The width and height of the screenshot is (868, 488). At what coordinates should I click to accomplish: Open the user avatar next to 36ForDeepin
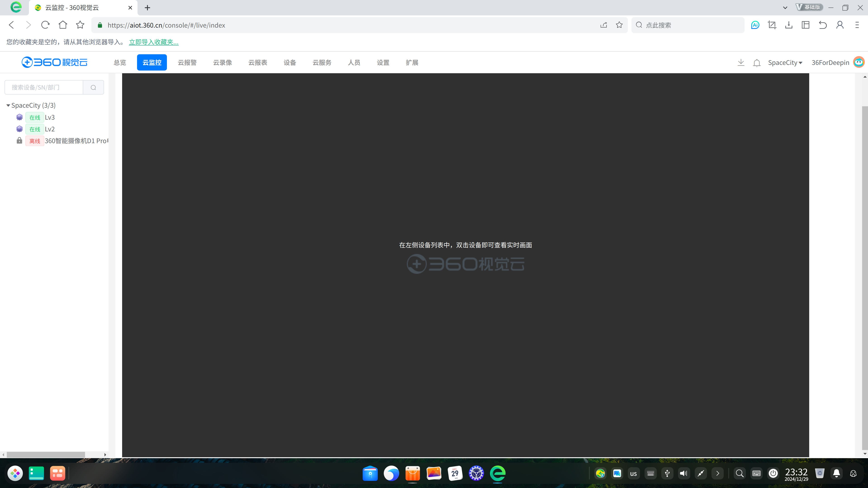tap(859, 62)
